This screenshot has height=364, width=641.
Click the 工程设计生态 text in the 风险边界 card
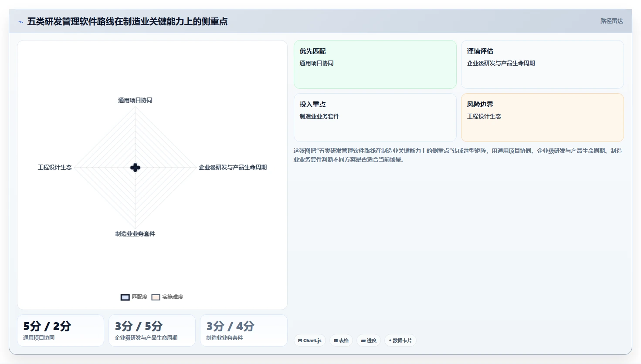pyautogui.click(x=484, y=116)
